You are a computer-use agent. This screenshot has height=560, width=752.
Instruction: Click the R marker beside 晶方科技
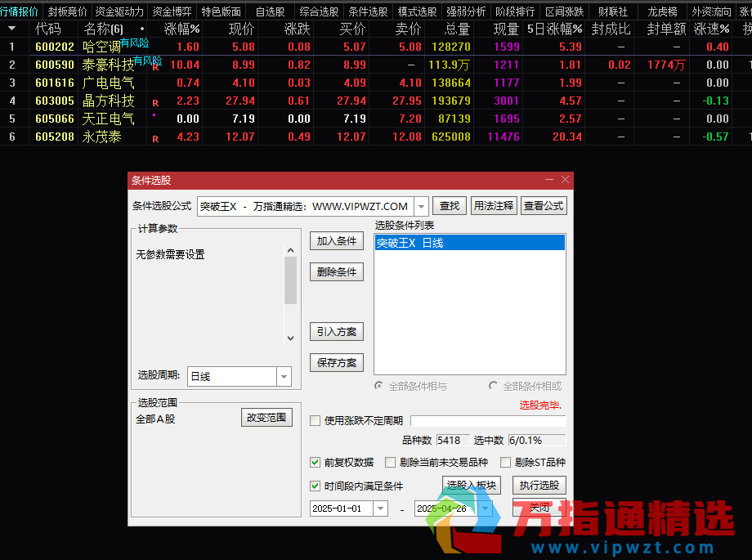[155, 102]
